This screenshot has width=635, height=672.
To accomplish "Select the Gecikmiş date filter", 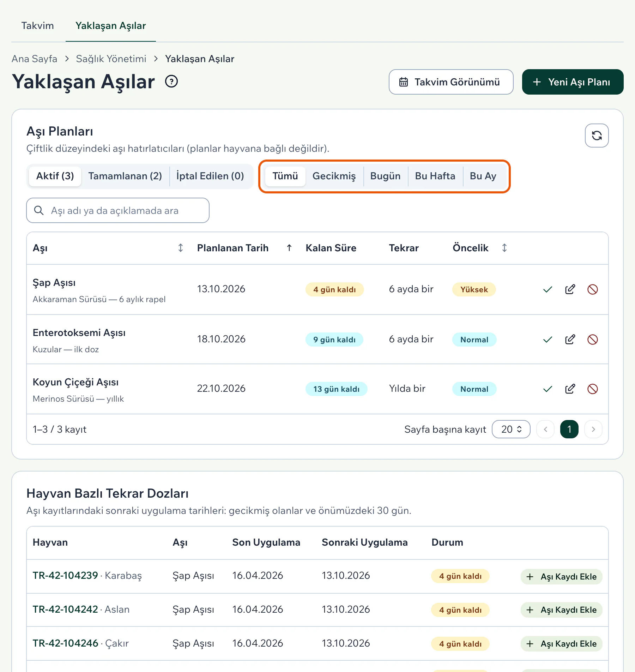I will point(334,176).
